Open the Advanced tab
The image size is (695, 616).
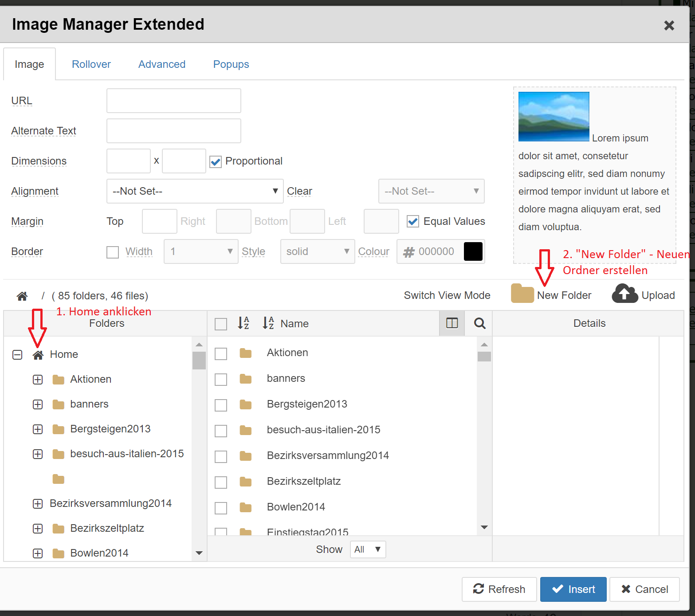tap(162, 64)
